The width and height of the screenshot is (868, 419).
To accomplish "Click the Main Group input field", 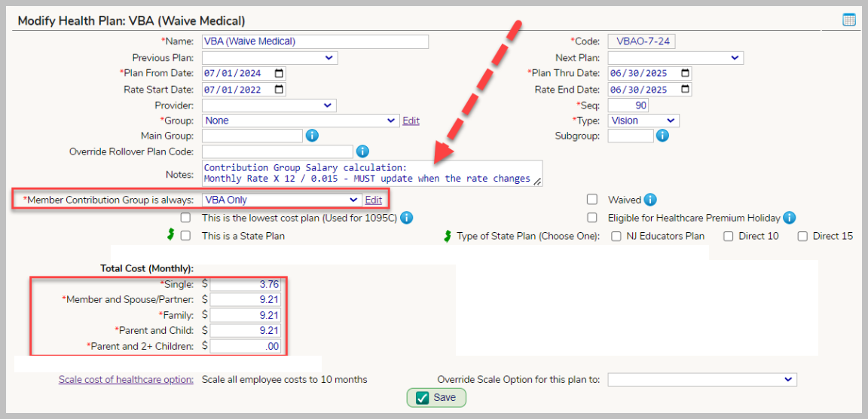I will click(x=252, y=136).
